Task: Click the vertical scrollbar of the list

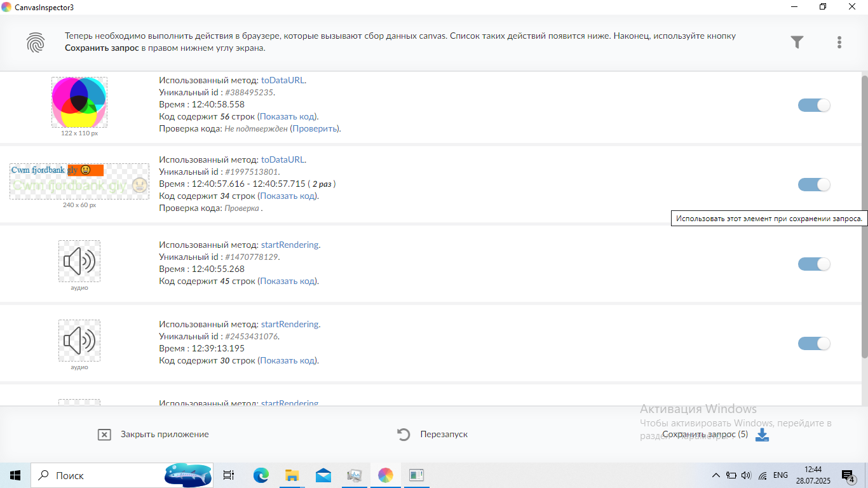Action: (864, 216)
